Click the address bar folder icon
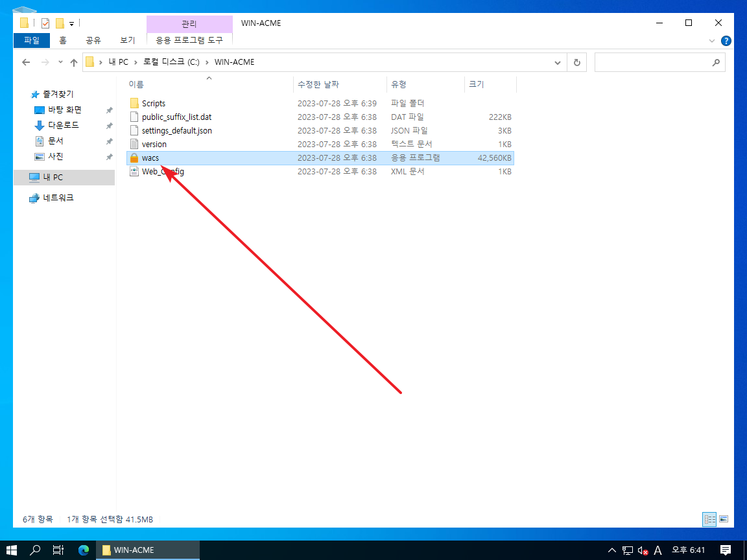 (89, 62)
